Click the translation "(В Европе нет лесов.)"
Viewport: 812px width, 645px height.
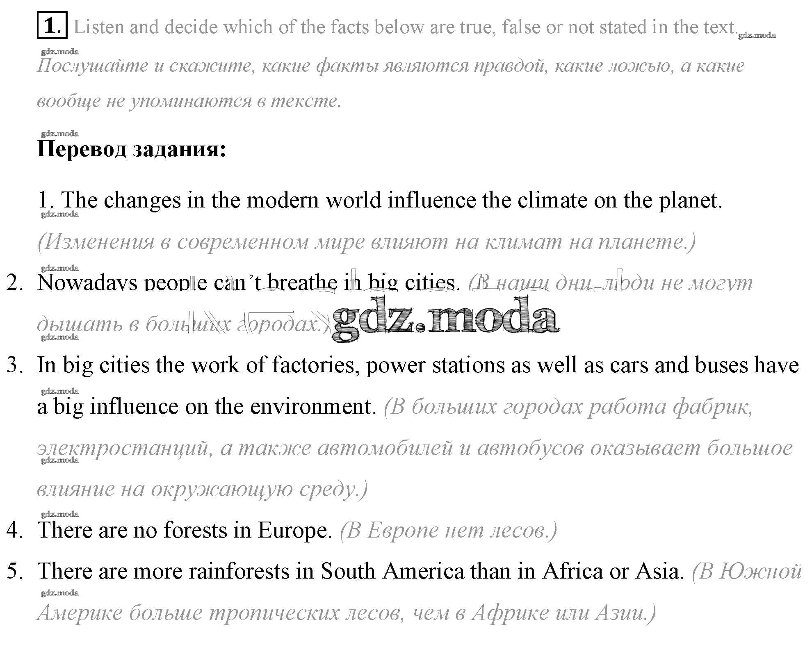[x=449, y=531]
